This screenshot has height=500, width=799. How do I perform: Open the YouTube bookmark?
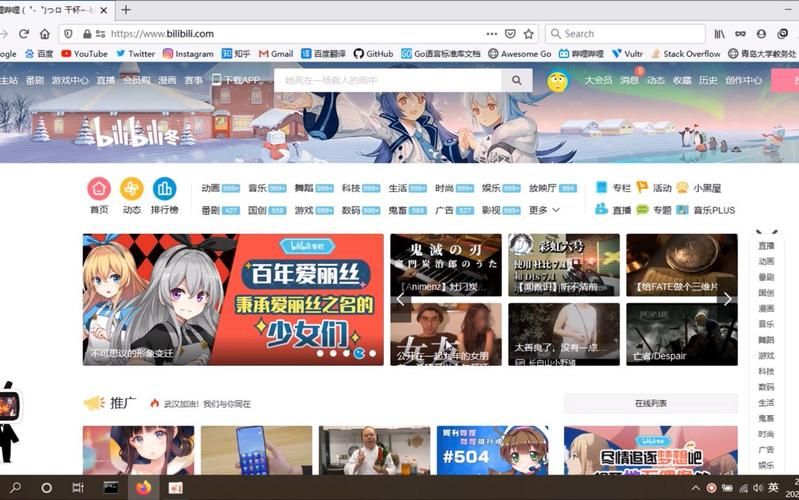(85, 54)
